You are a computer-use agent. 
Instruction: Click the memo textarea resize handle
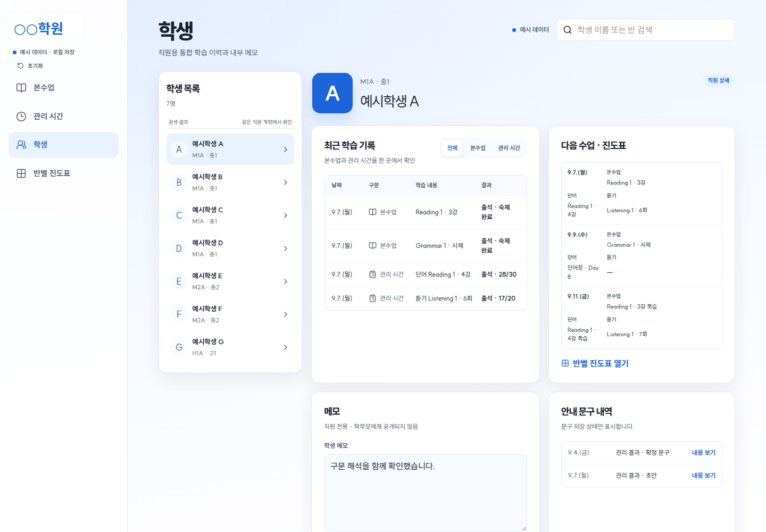(x=523, y=528)
